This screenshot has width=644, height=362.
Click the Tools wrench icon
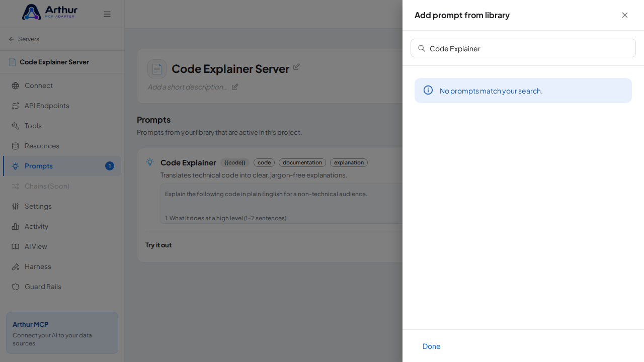(16, 126)
